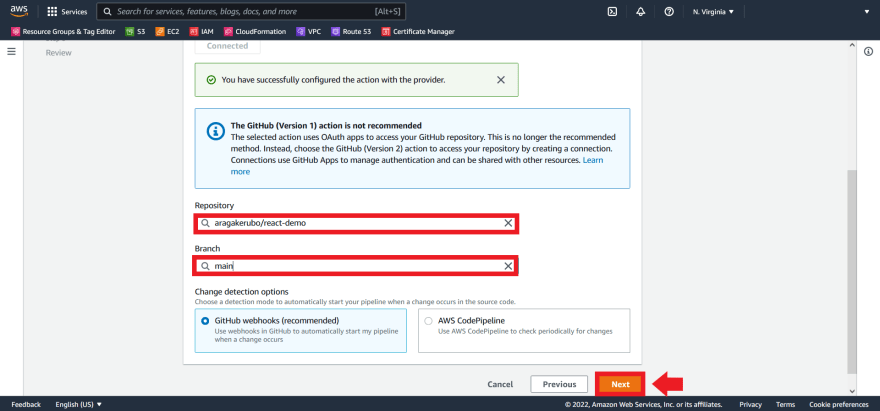Open the notifications bell

pyautogui.click(x=640, y=12)
